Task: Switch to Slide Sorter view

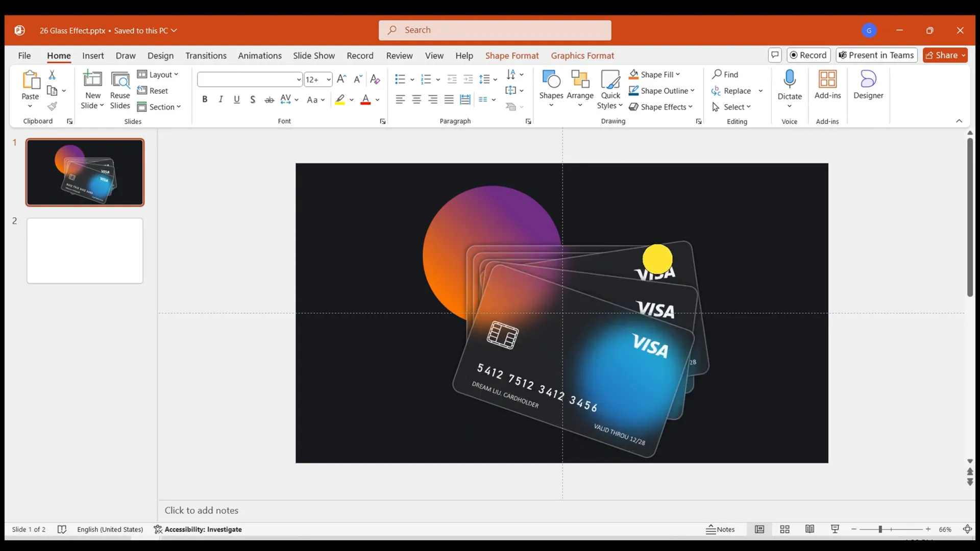Action: (785, 530)
